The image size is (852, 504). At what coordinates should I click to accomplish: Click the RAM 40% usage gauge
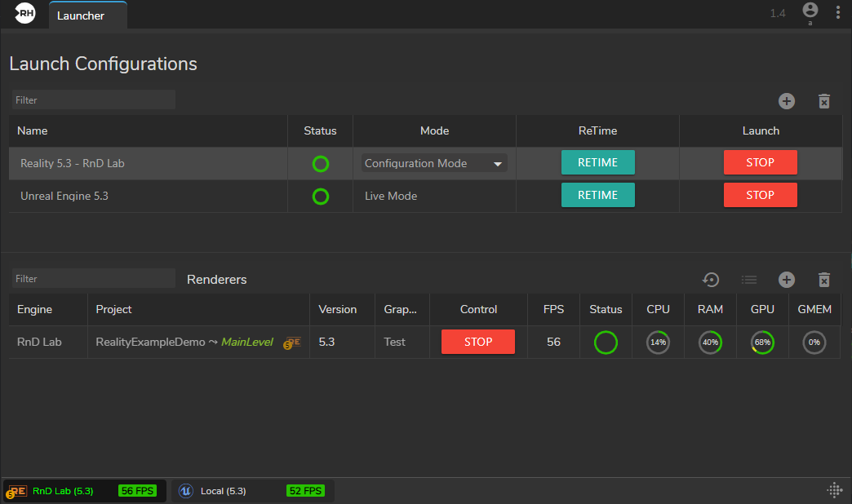tap(710, 343)
